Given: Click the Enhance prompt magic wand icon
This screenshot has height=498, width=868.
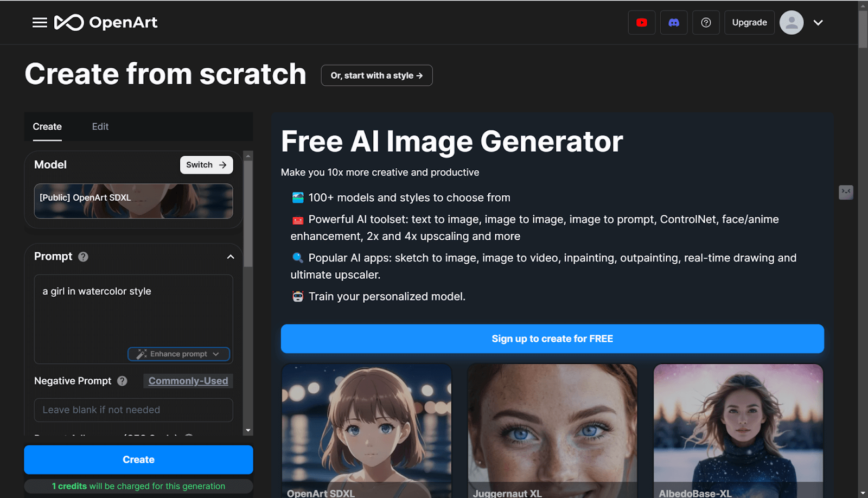Looking at the screenshot, I should coord(142,354).
